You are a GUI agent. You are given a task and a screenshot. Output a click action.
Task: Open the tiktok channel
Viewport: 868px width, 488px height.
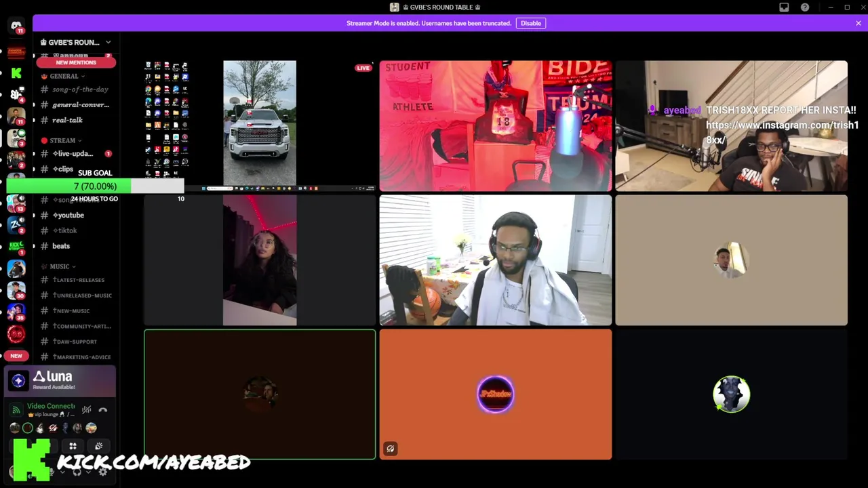[76, 230]
